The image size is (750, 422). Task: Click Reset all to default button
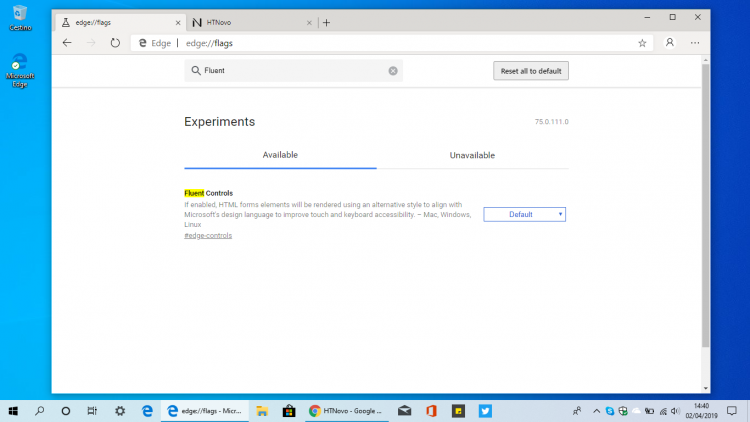(531, 71)
